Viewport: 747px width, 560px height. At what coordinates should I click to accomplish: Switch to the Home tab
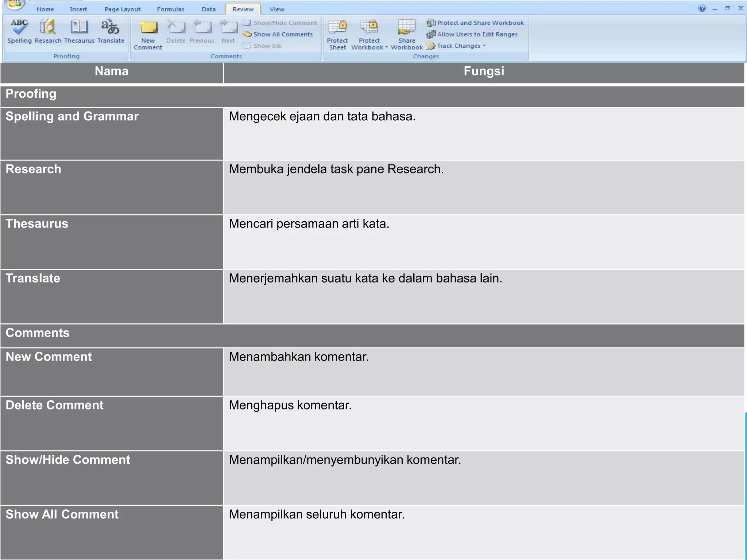click(x=45, y=9)
